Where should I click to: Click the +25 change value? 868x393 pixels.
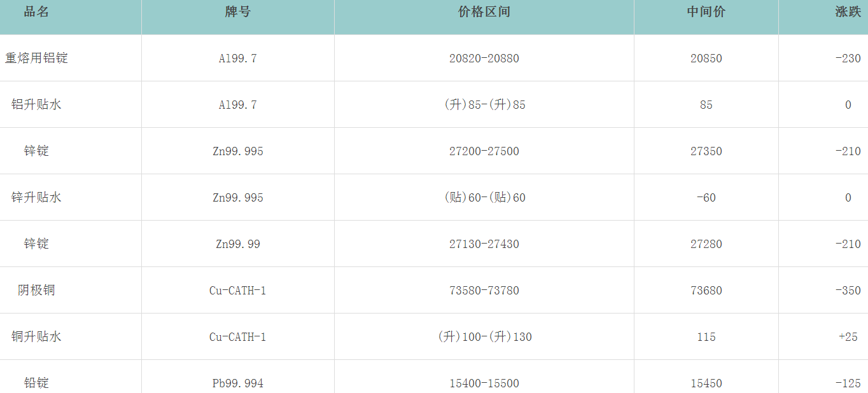[848, 337]
